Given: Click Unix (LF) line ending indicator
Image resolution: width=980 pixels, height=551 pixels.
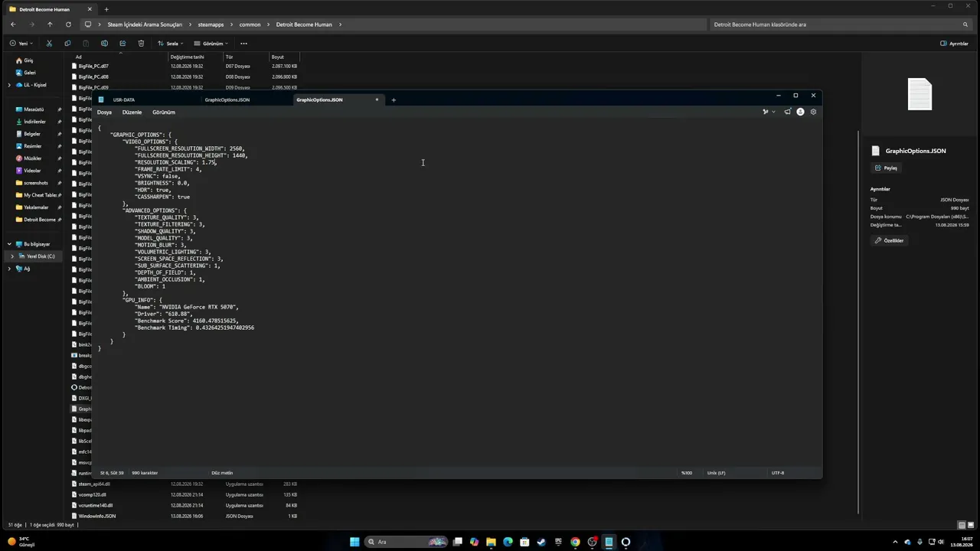Looking at the screenshot, I should point(716,473).
